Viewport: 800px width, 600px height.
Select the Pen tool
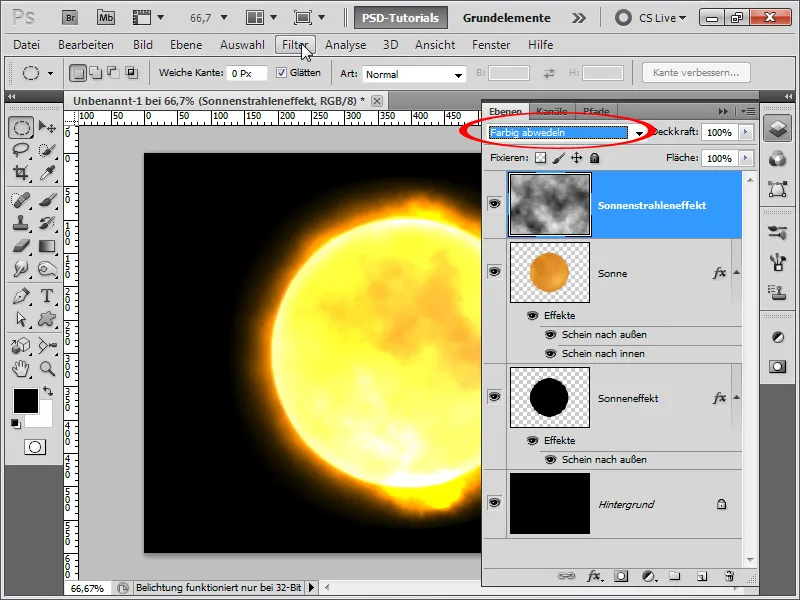tap(21, 296)
